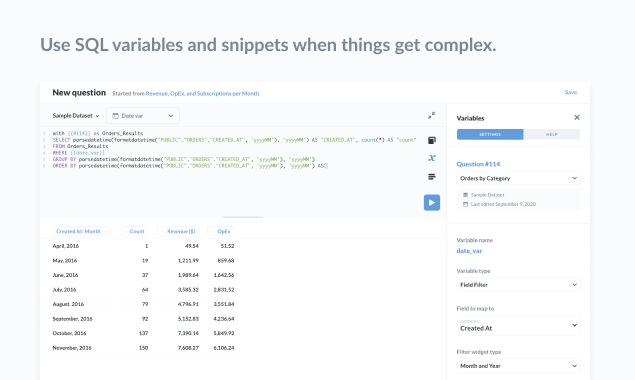Click the Sample Dataset table icon in the sidebar

[x=465, y=195]
